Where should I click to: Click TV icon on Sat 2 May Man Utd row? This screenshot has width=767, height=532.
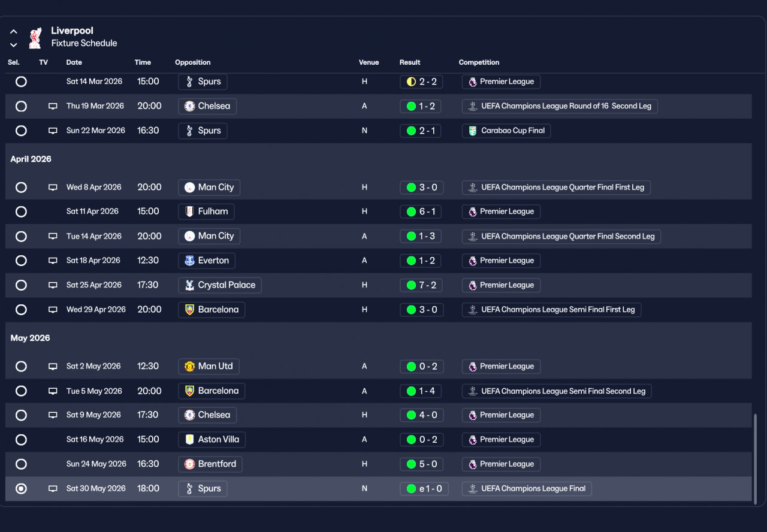point(53,366)
